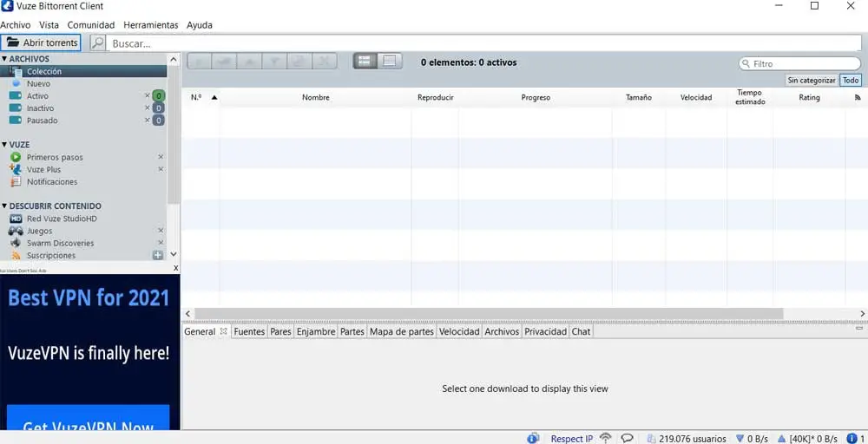Image resolution: width=868 pixels, height=444 pixels.
Task: Collapse the ARCHIVOS section
Action: tap(4, 59)
